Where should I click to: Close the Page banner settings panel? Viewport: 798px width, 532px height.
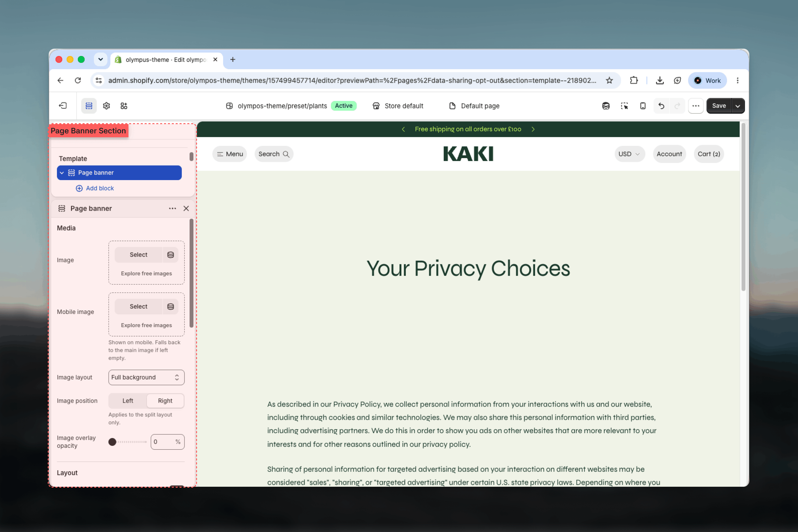pos(186,208)
